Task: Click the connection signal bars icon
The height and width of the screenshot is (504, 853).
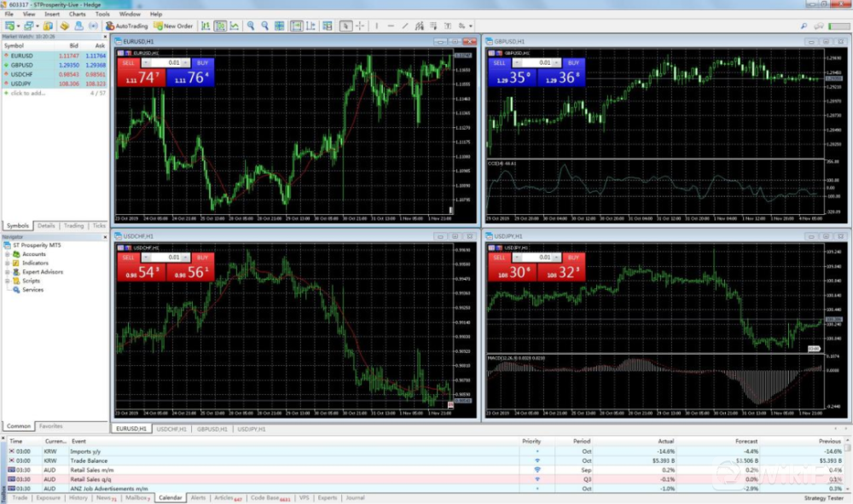Action: [838, 26]
